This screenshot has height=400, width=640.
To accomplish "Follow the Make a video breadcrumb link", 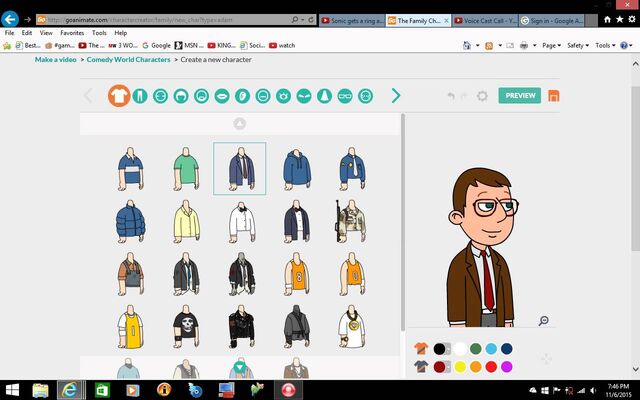I will (x=56, y=60).
